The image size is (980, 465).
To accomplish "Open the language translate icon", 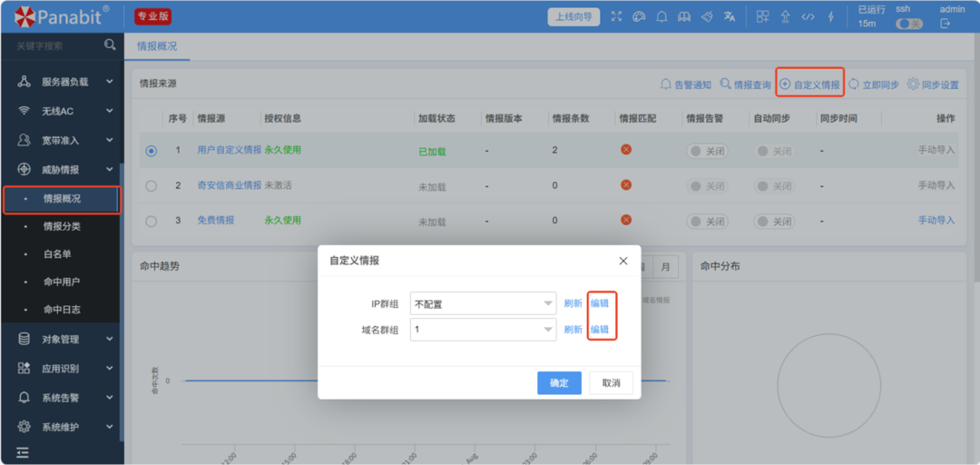I will point(730,16).
